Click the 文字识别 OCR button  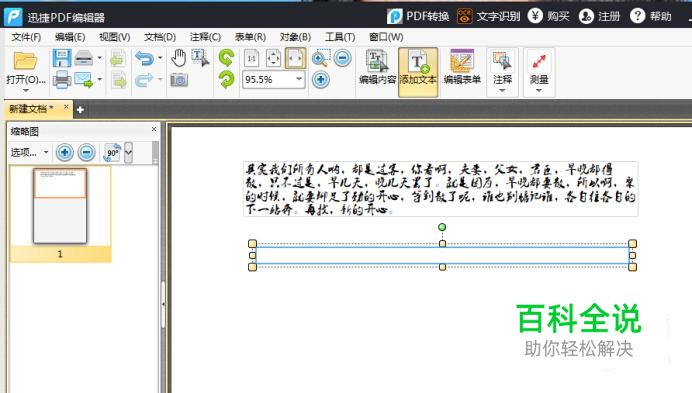(488, 16)
